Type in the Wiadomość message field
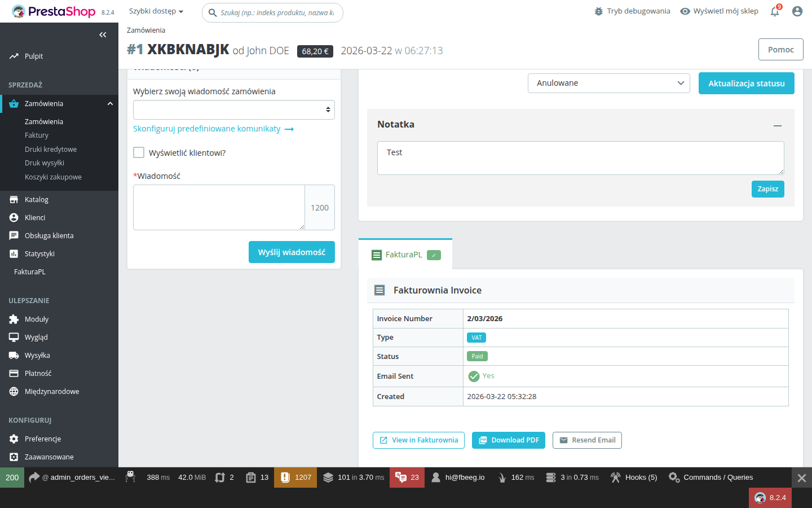Image resolution: width=812 pixels, height=508 pixels. click(219, 207)
